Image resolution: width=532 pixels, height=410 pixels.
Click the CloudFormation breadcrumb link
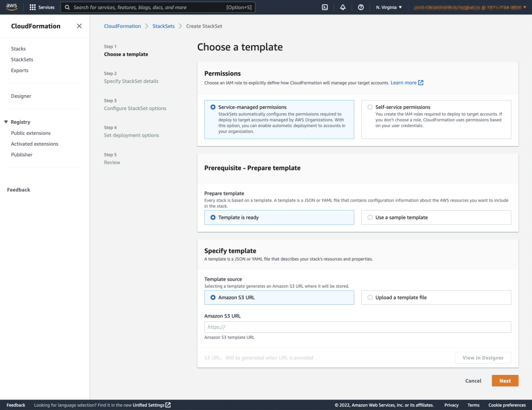pos(122,26)
